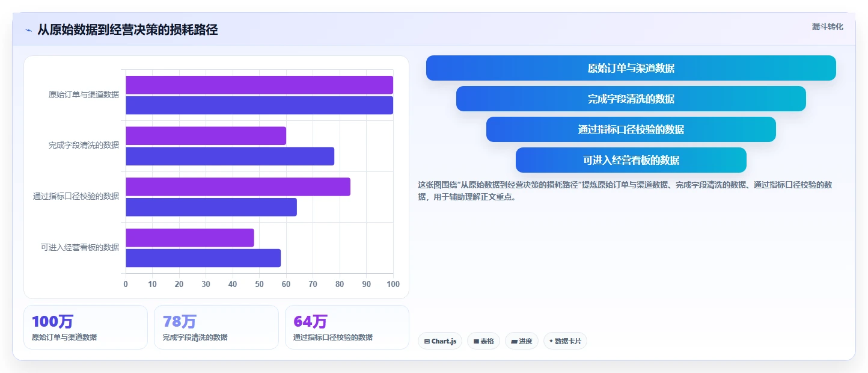Click the 进度 tag chip
868x373 pixels.
point(522,341)
